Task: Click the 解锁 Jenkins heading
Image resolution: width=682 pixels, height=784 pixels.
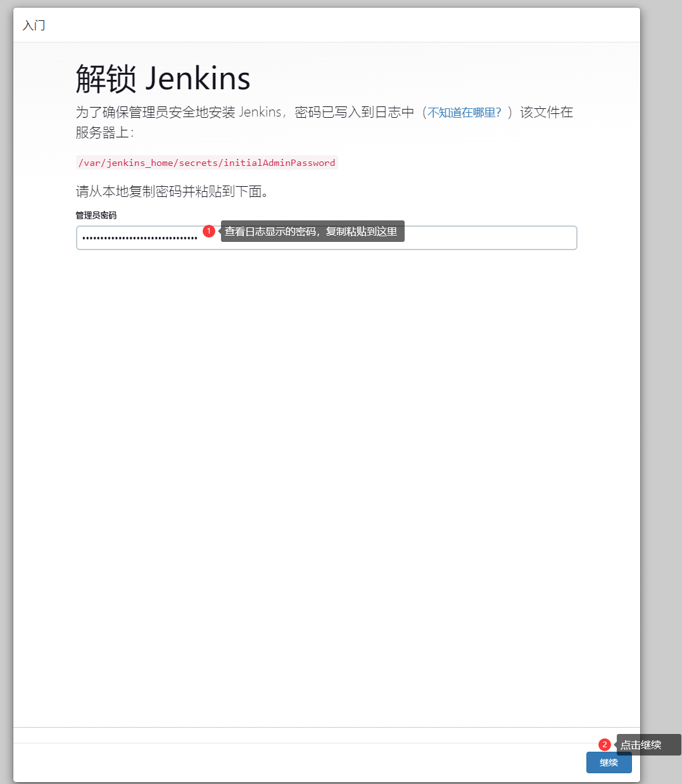Action: [163, 79]
